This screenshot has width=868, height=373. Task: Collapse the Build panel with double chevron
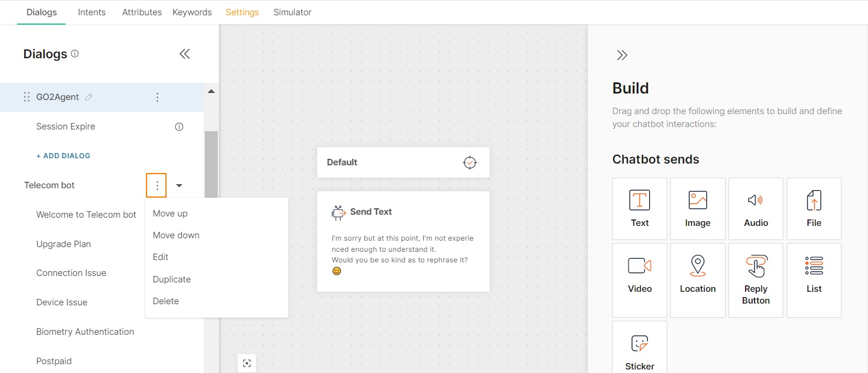pos(622,55)
